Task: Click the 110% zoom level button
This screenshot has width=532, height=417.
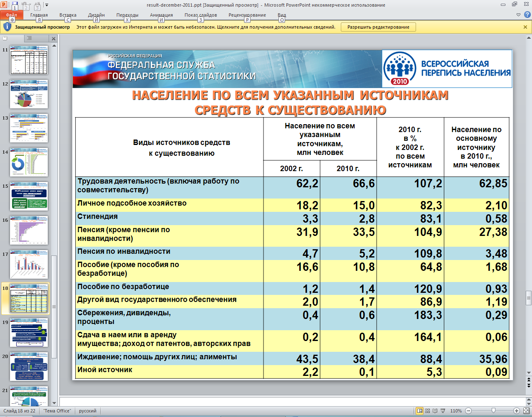Action: coord(456,411)
